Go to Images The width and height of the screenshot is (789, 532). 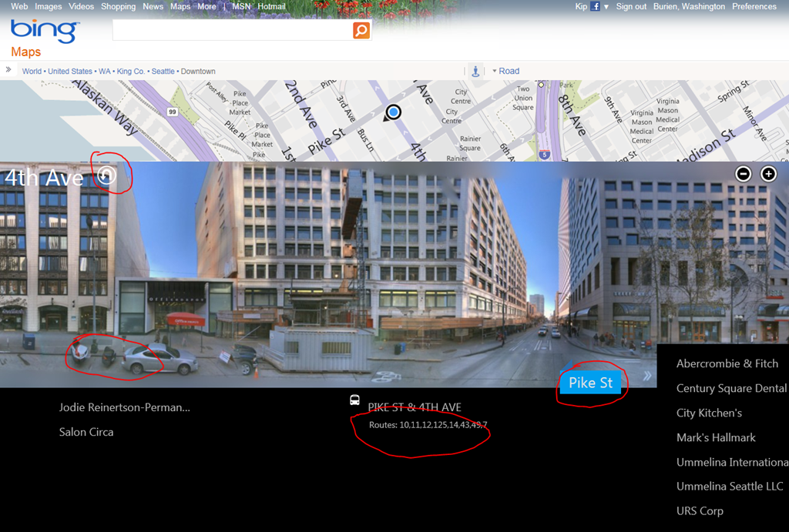49,6
